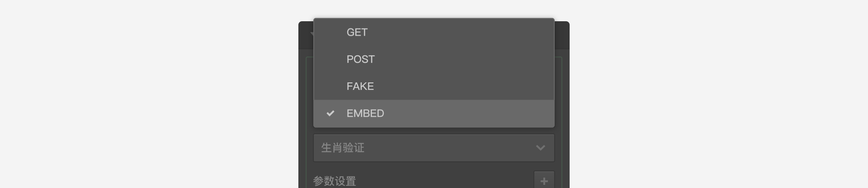
Task: Add a parameter with the plus button
Action: click(x=544, y=181)
